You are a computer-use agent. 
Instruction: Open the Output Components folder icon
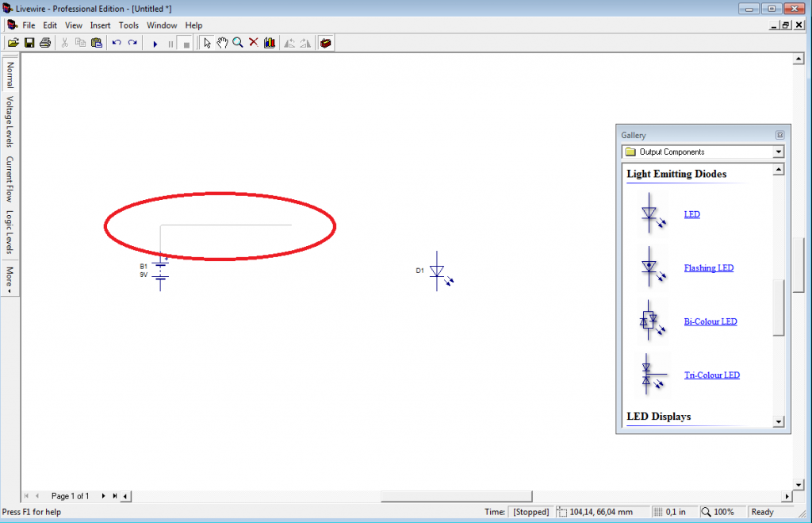click(x=630, y=152)
